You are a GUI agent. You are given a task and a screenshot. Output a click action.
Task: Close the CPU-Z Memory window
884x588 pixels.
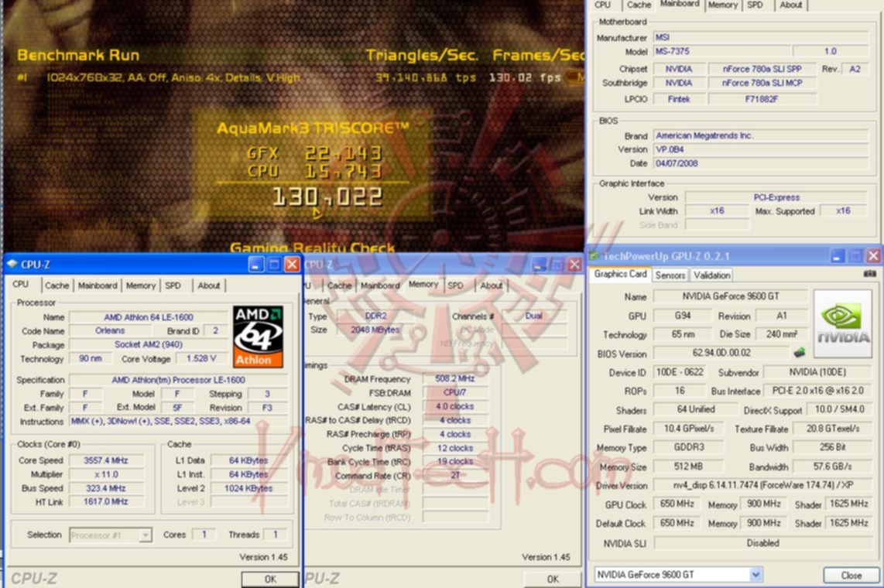(574, 264)
